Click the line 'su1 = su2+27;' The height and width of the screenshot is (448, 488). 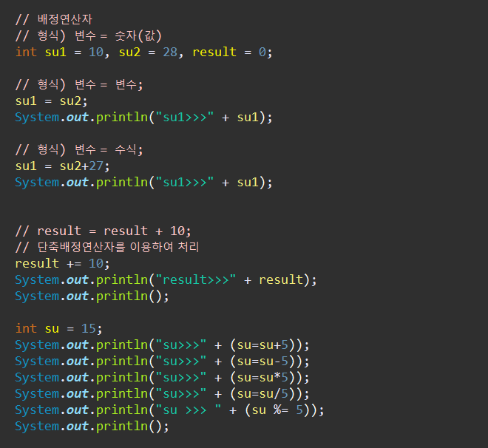[63, 166]
